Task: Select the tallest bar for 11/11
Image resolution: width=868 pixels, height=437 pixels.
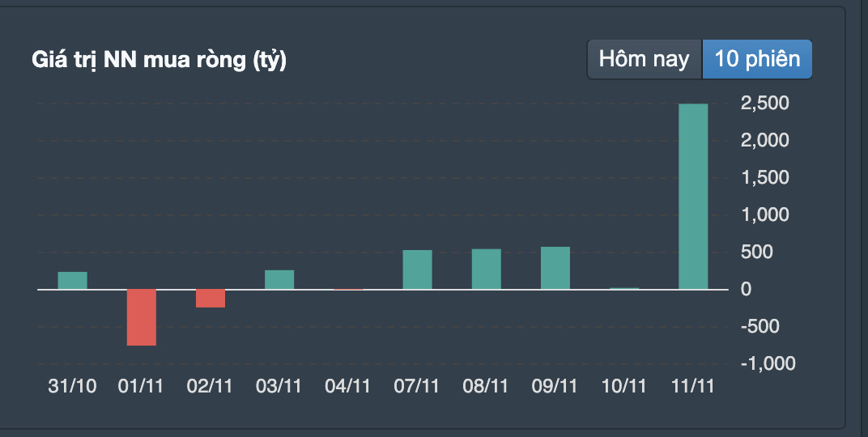Action: click(x=693, y=197)
